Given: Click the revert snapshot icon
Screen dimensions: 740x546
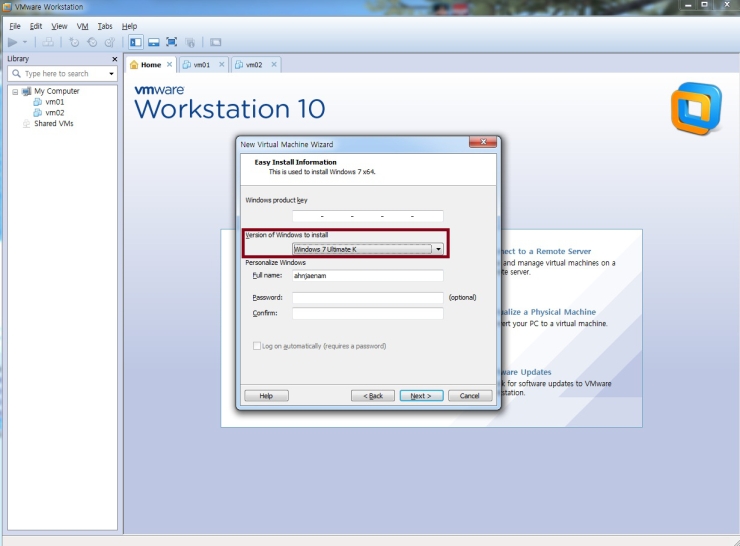Looking at the screenshot, I should [92, 42].
